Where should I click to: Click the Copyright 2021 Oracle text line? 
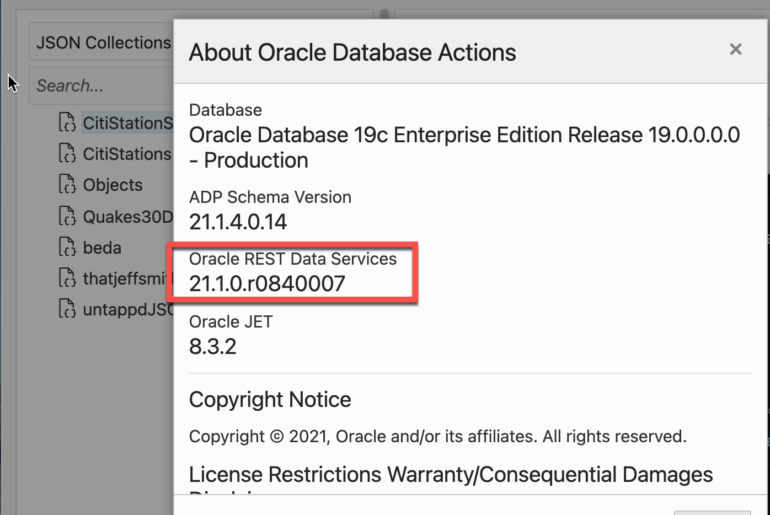438,436
